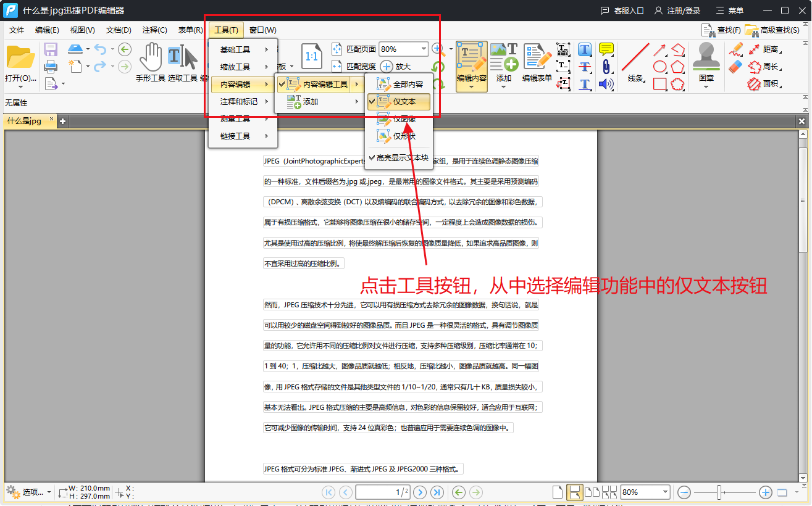Click the Fit Width (匹配宽度) icon

point(337,66)
